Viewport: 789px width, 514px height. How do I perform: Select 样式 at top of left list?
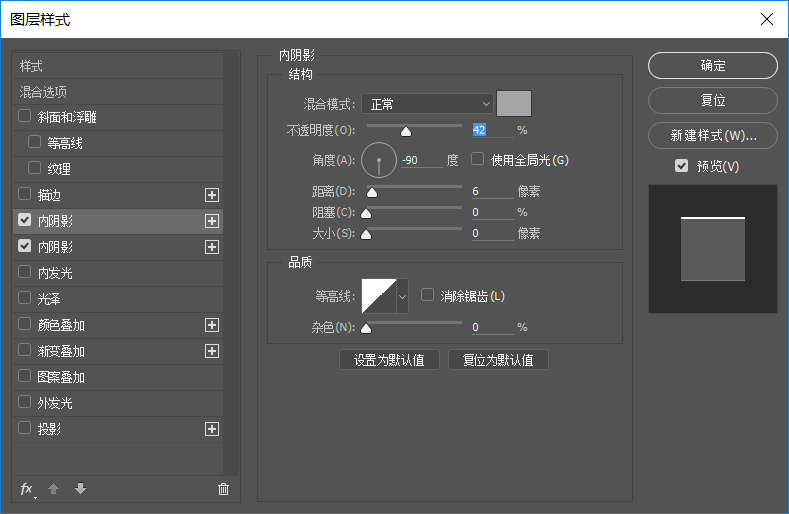32,66
